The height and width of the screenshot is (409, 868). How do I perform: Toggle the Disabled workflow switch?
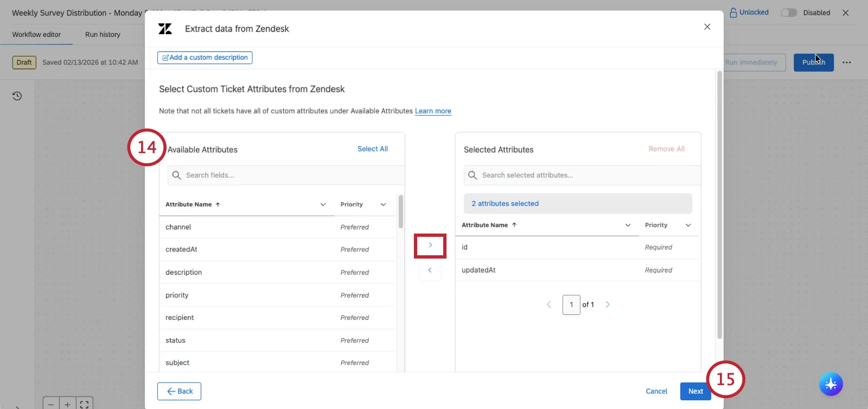click(789, 12)
